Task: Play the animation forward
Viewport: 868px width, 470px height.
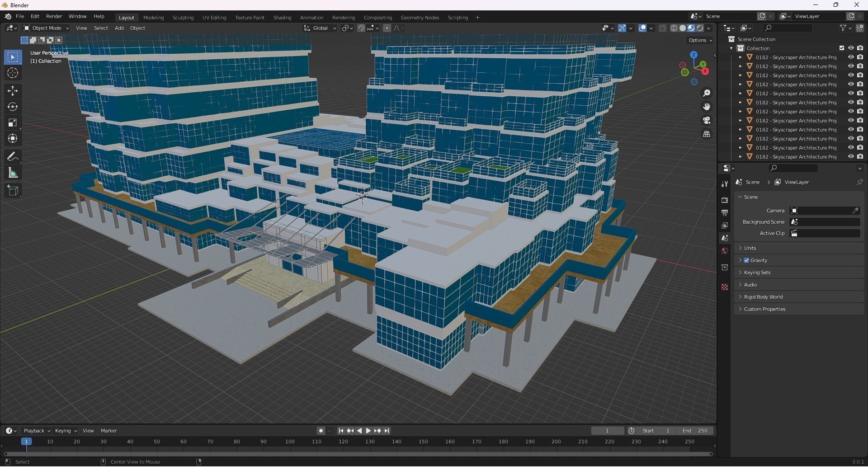Action: pyautogui.click(x=368, y=431)
